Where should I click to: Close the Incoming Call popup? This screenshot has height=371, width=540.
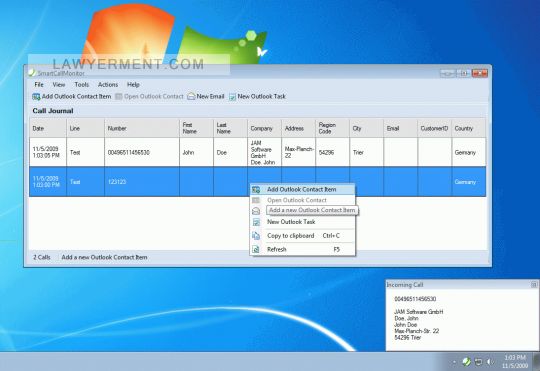coord(534,285)
